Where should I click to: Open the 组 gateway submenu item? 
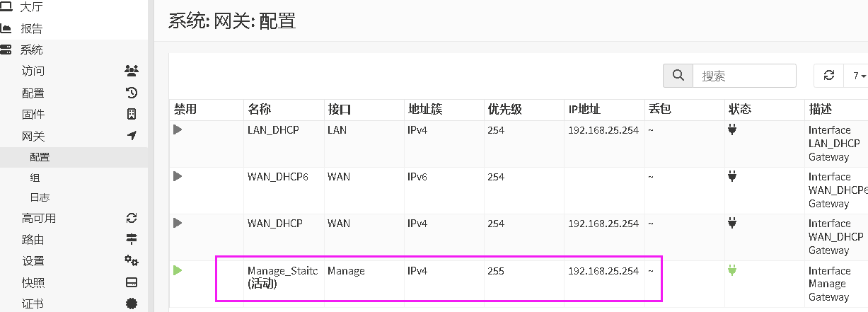pyautogui.click(x=35, y=178)
